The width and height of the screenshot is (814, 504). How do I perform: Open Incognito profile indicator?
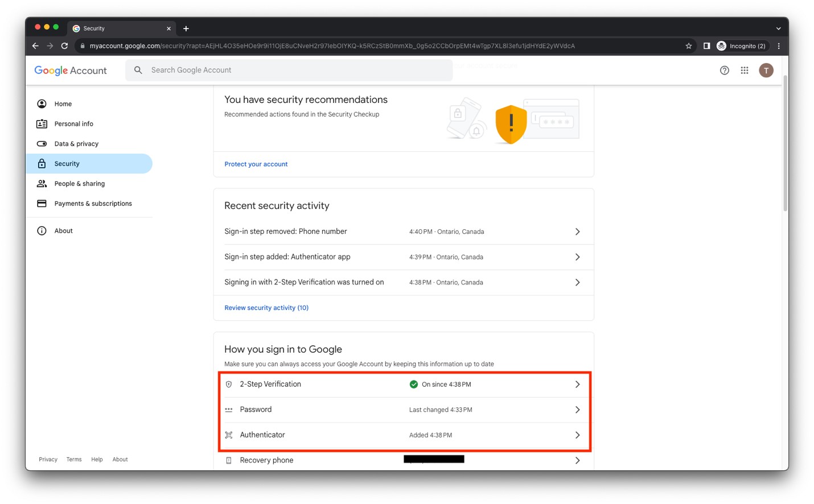point(742,46)
